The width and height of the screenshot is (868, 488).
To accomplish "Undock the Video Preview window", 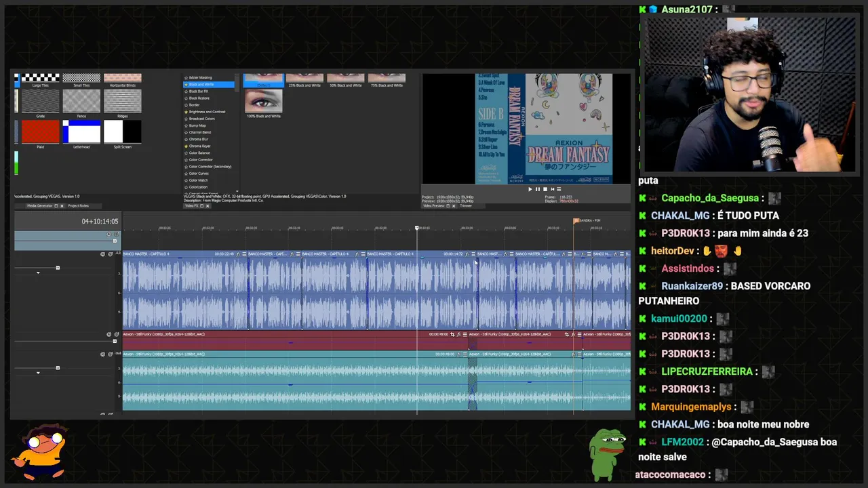I will 448,206.
